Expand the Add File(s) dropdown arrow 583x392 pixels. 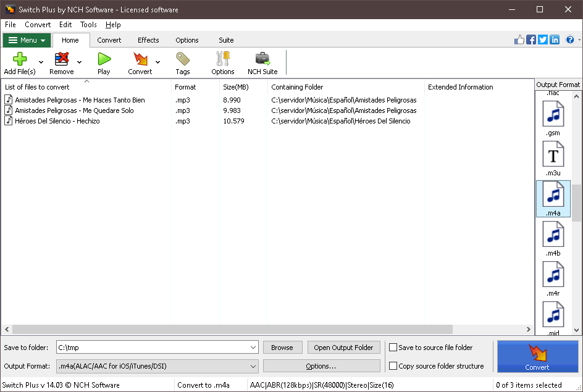pyautogui.click(x=41, y=62)
